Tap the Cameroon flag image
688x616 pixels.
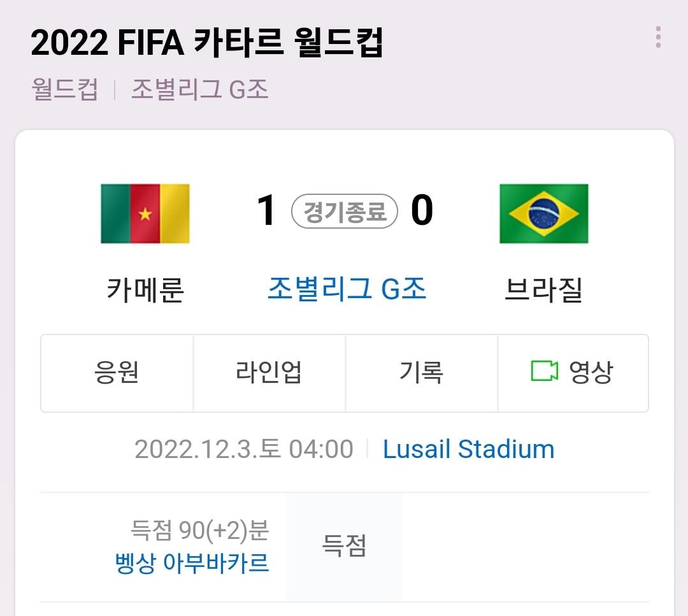click(145, 214)
